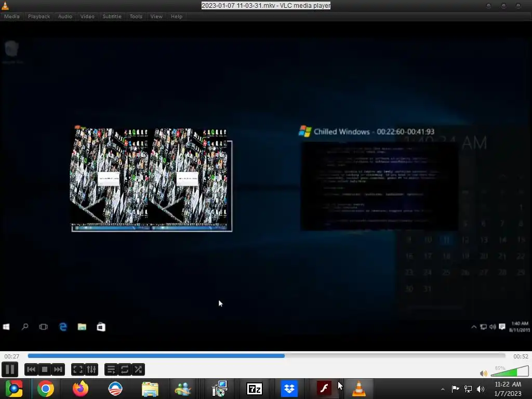Viewport: 532px width, 399px height.
Task: Open network computers taskbar icon
Action: pyautogui.click(x=220, y=389)
